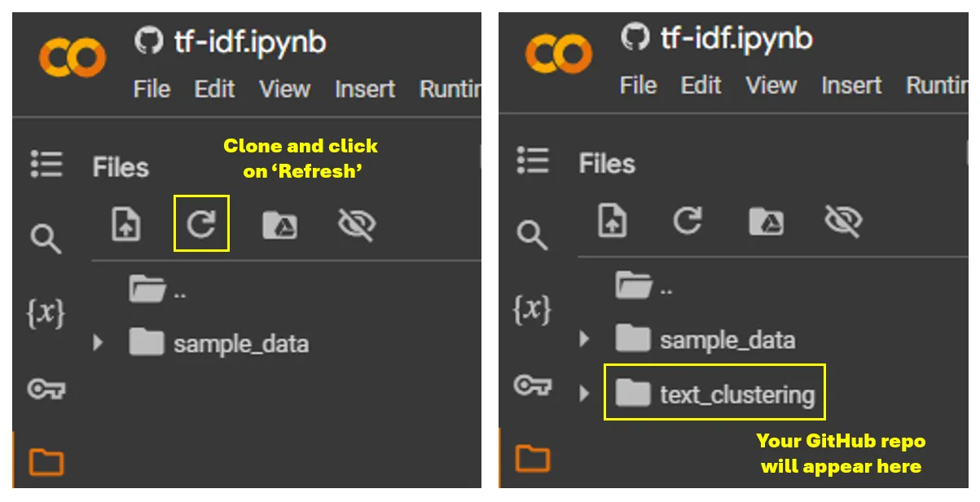This screenshot has height=502, width=980.
Task: Open the File menu in the left panel
Action: 152,89
